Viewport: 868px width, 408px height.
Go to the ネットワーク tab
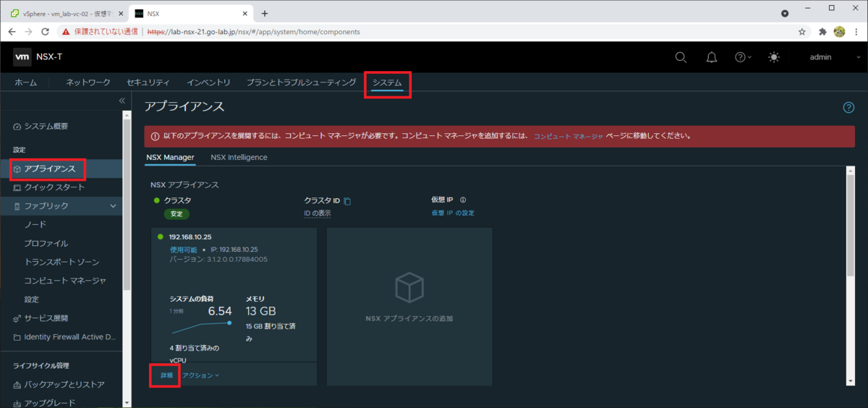click(x=88, y=83)
